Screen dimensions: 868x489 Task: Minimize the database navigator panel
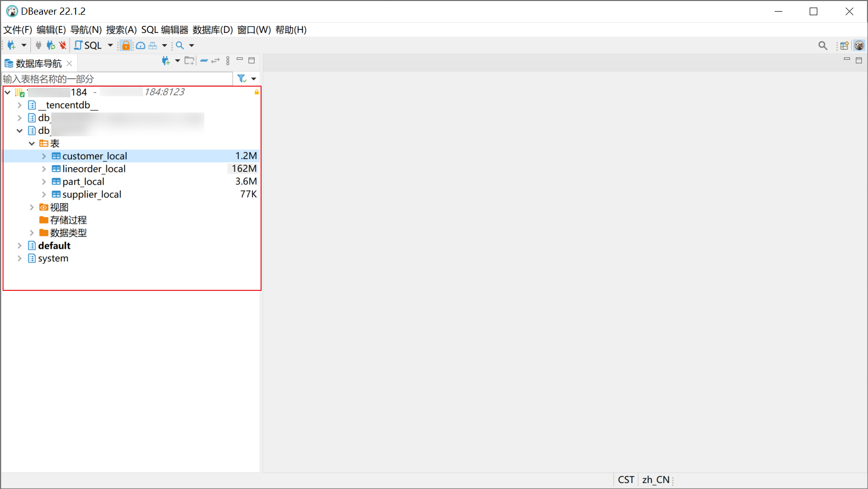240,60
